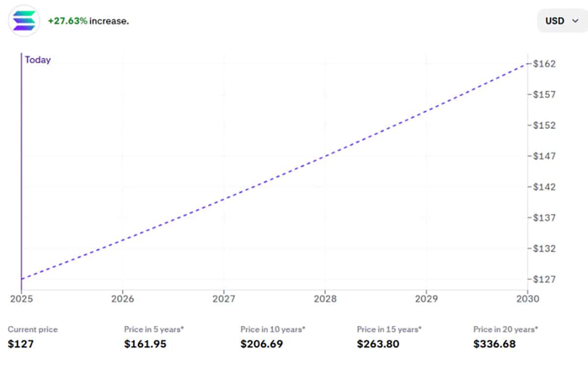Click the $162 price axis label
This screenshot has height=369, width=588.
click(x=544, y=64)
